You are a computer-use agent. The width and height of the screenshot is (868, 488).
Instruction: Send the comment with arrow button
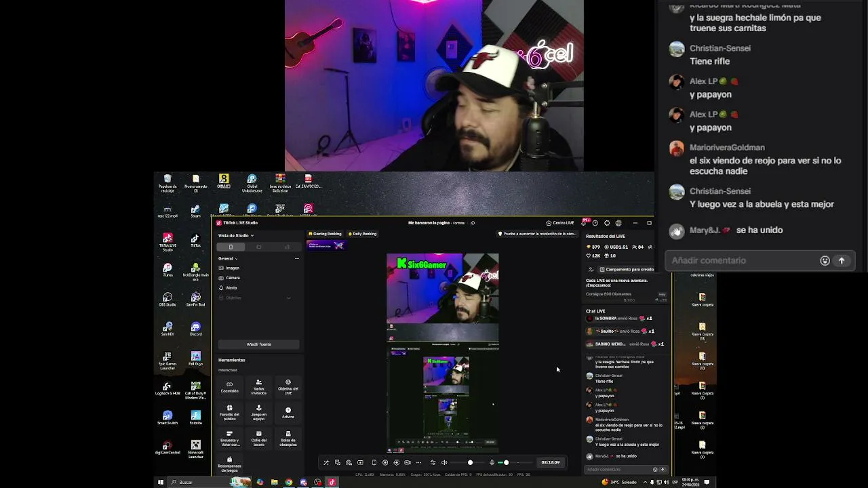coord(842,260)
